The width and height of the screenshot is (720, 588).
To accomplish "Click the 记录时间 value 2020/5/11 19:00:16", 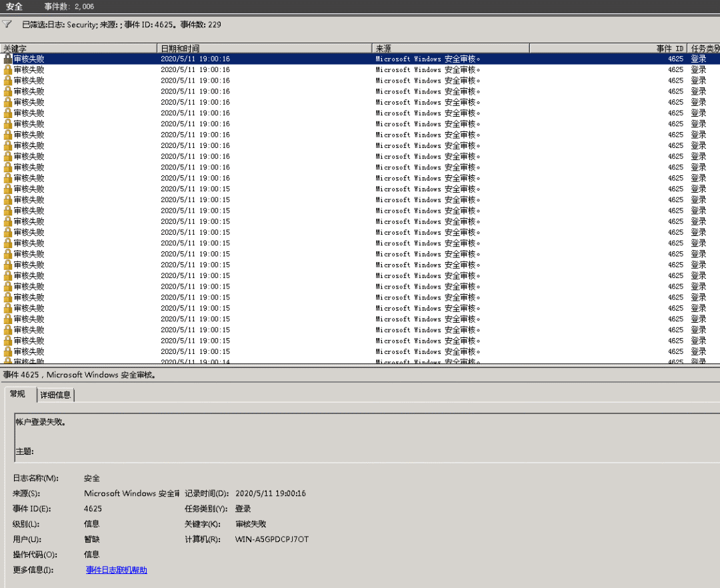I will (271, 493).
